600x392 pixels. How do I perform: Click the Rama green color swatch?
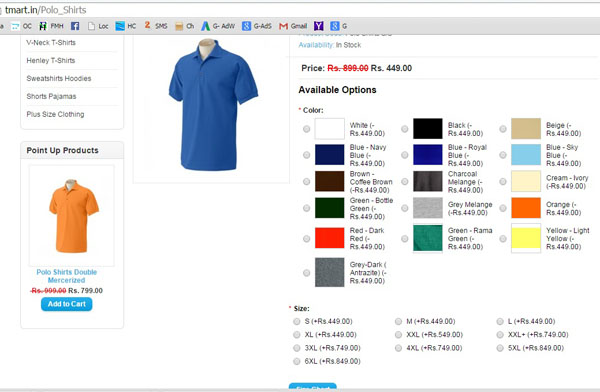pyautogui.click(x=428, y=238)
